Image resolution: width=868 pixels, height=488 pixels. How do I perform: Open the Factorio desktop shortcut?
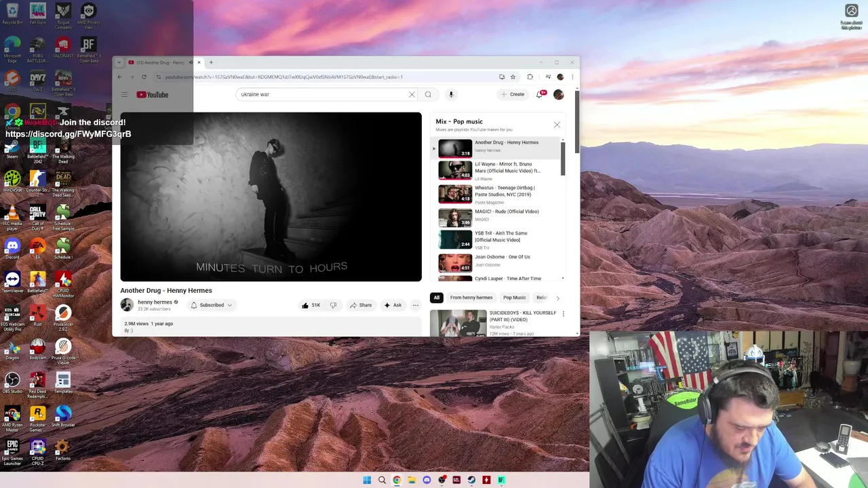62,451
